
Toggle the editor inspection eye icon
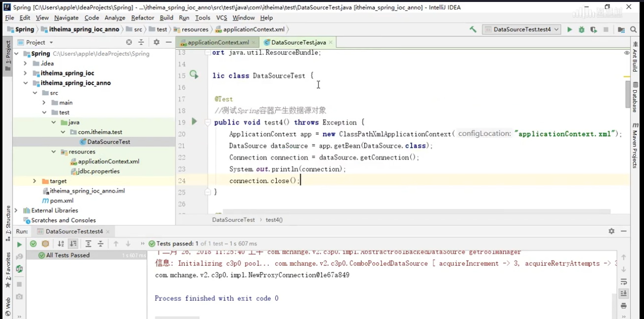pos(627,53)
